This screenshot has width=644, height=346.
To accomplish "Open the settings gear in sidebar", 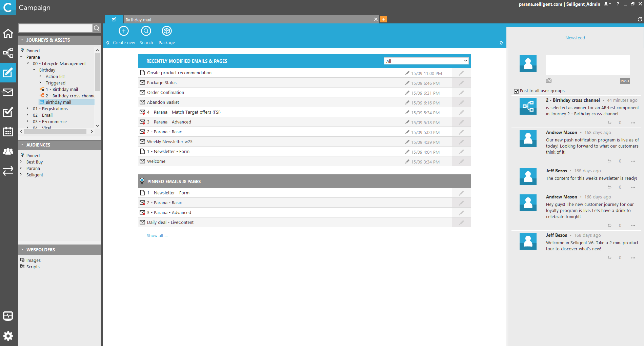I will [8, 336].
